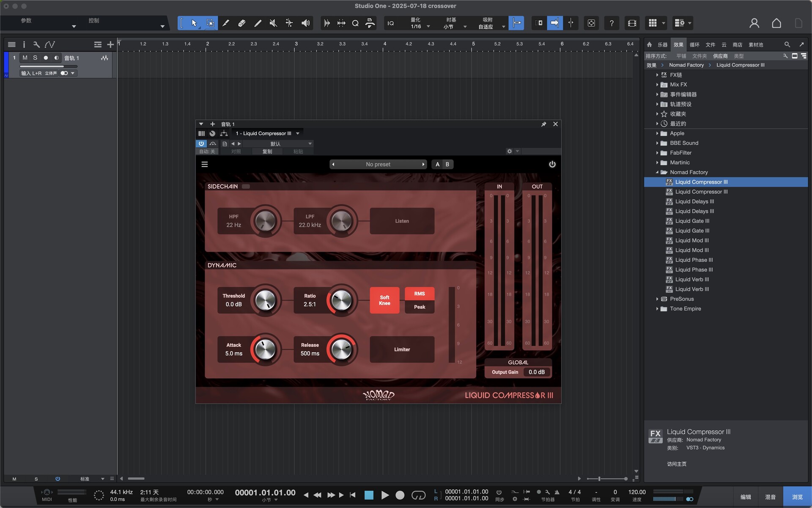Mute track 1 with M button
The image size is (812, 508).
[25, 58]
